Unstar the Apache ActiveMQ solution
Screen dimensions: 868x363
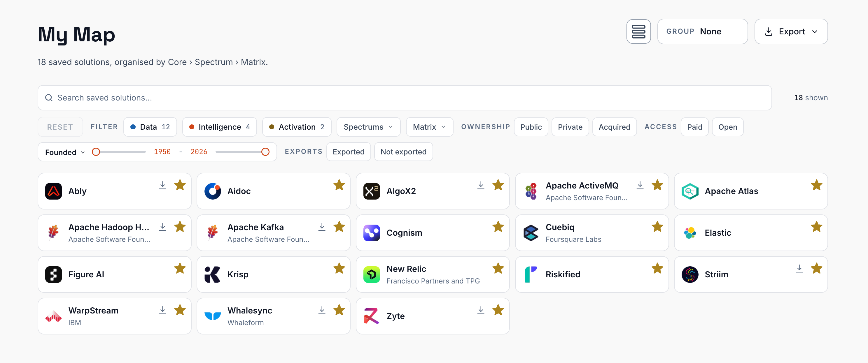(657, 185)
